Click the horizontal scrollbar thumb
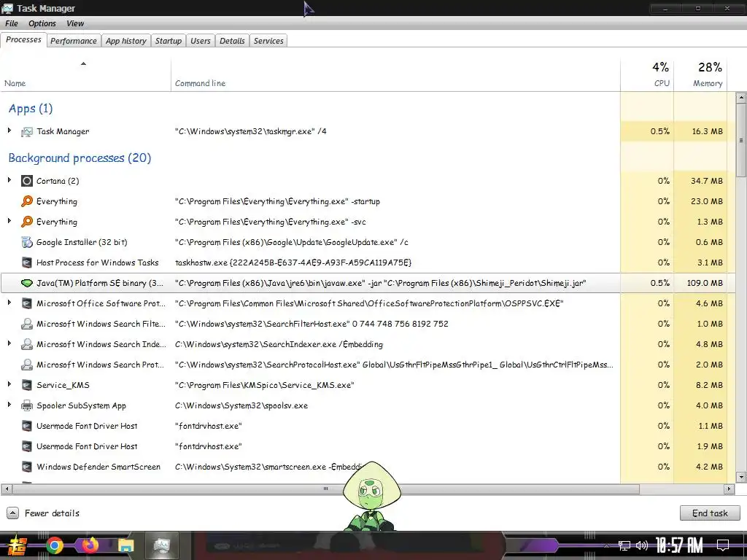Screen dimensions: 747x560 (x=326, y=489)
